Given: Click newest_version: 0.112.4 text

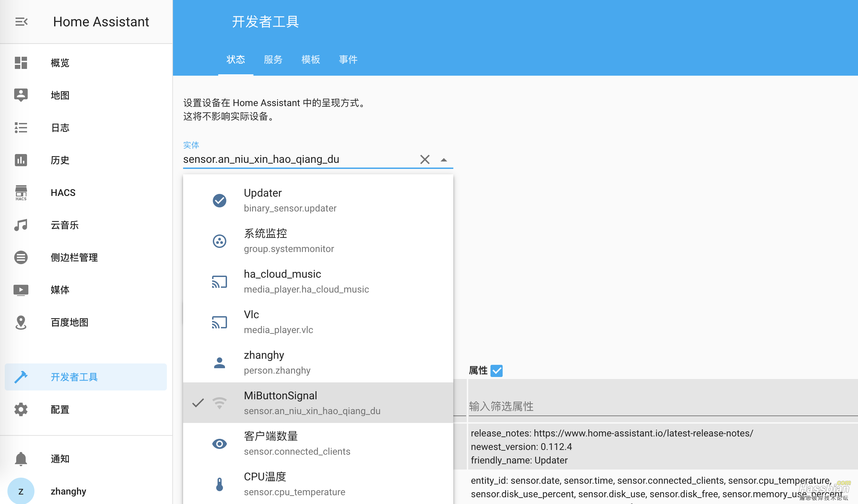Looking at the screenshot, I should (521, 447).
